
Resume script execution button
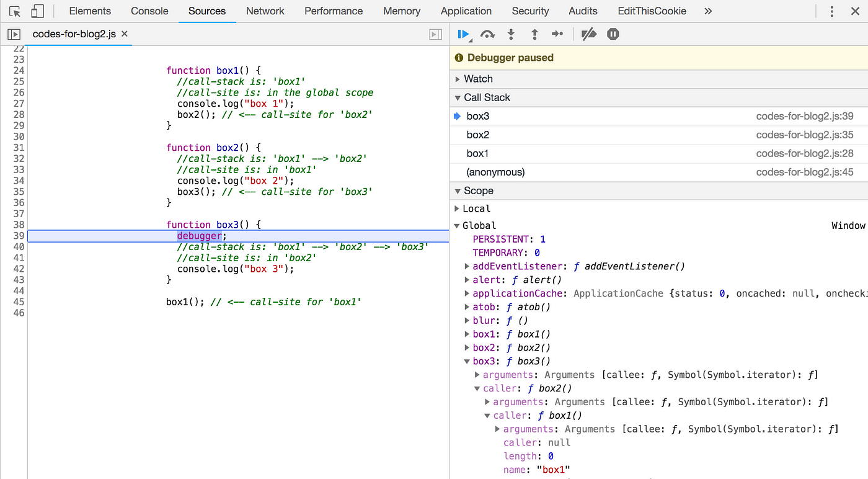click(463, 34)
